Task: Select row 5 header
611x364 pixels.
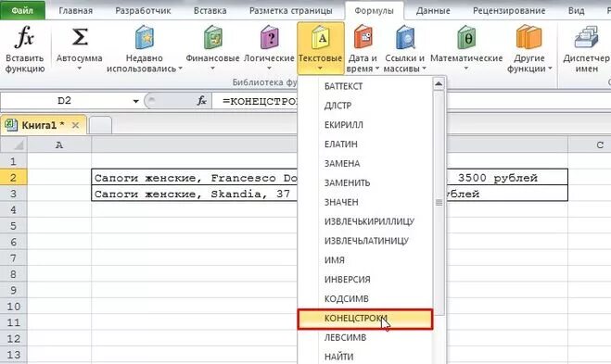Action: click(14, 226)
